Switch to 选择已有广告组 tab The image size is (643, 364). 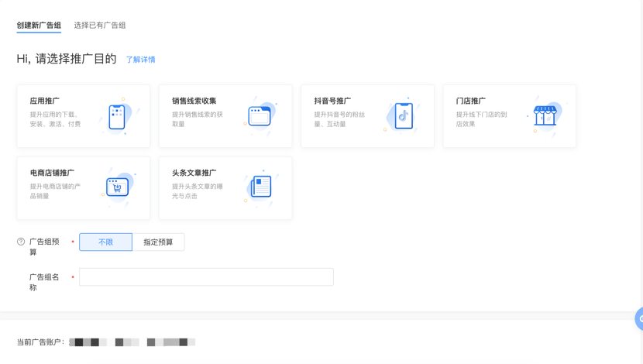(100, 26)
